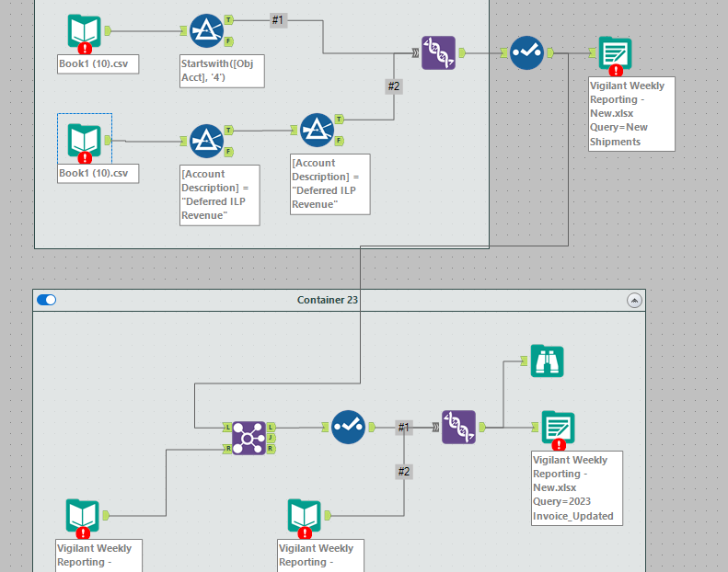Click the T anchor of the second Deferred filter
The width and height of the screenshot is (728, 572).
pyautogui.click(x=340, y=120)
